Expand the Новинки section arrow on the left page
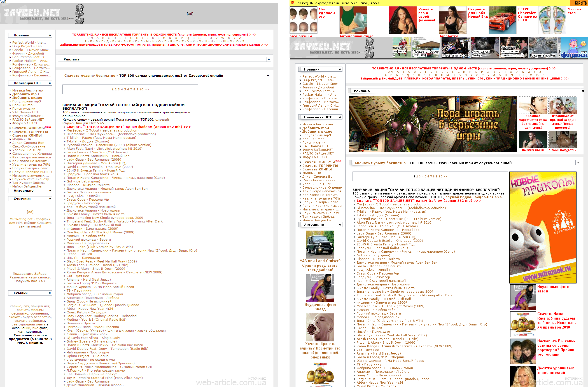Screen dimensions: 588x387 click(50, 35)
